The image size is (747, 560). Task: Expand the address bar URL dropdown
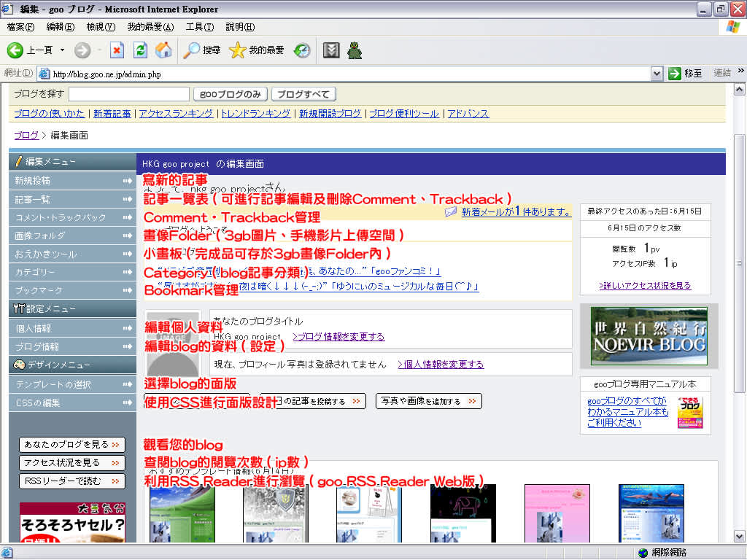(x=656, y=73)
